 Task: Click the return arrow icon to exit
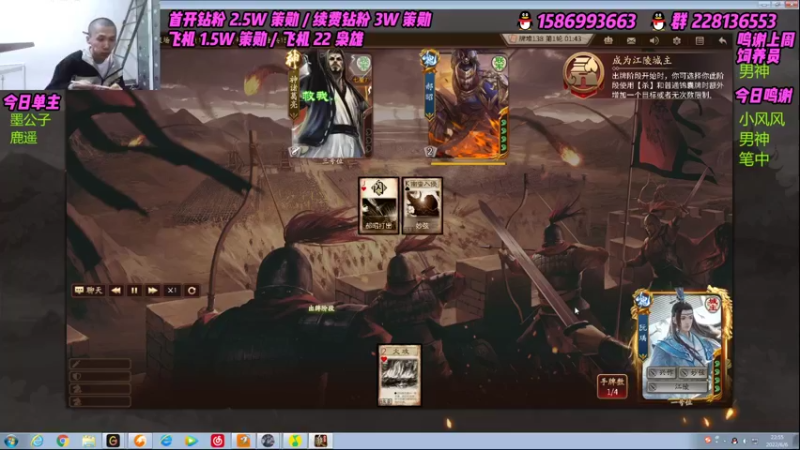coord(722,40)
